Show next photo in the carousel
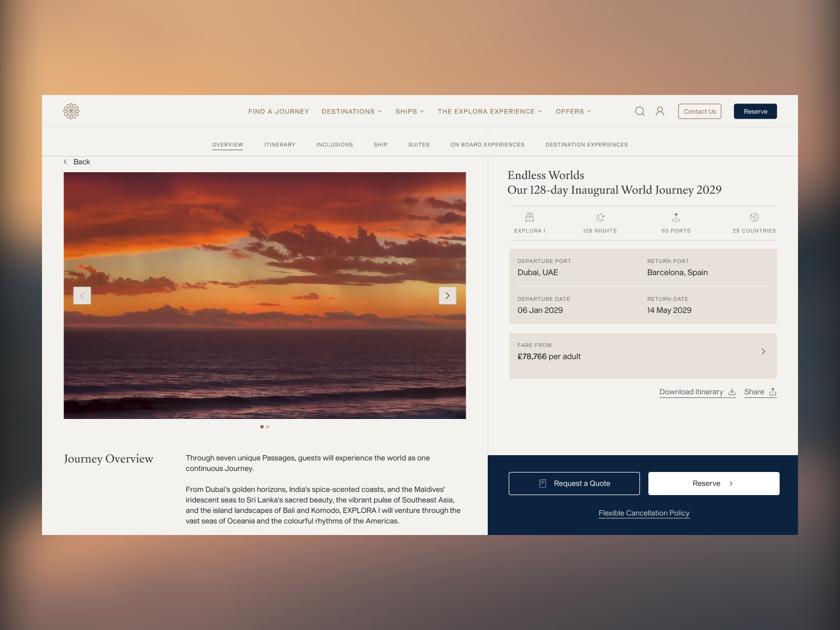This screenshot has width=840, height=630. pyautogui.click(x=447, y=296)
